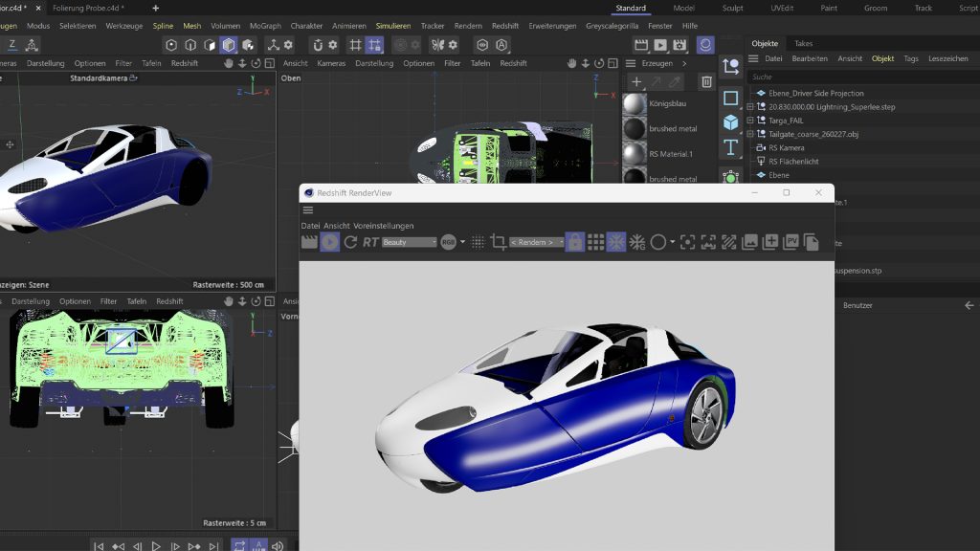Image resolution: width=980 pixels, height=551 pixels.
Task: Click the Render Active View play icon in main toolbar
Action: click(x=660, y=45)
